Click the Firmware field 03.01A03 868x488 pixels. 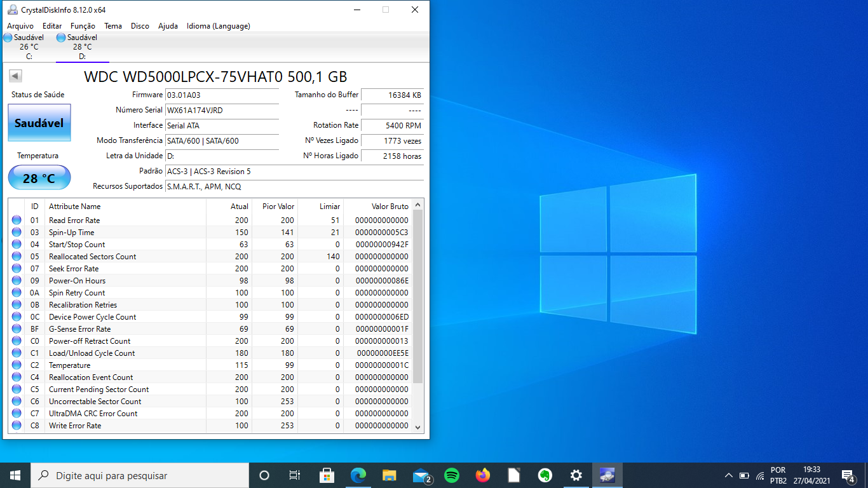click(x=222, y=95)
